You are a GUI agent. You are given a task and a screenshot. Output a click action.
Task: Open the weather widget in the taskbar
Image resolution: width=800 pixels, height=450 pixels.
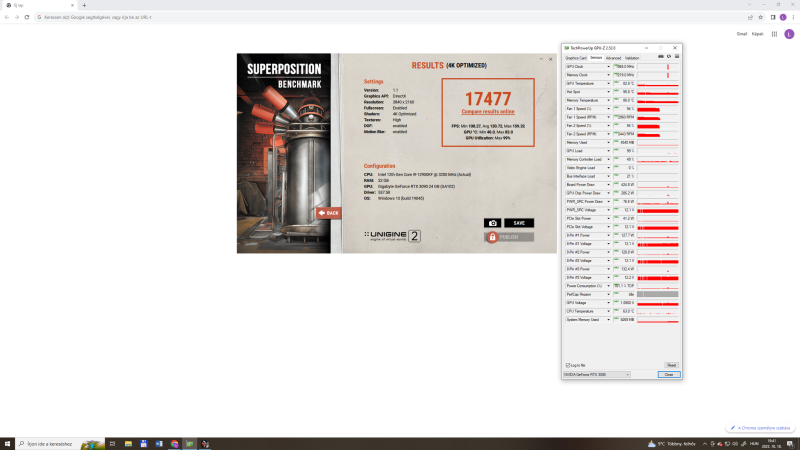(671, 444)
